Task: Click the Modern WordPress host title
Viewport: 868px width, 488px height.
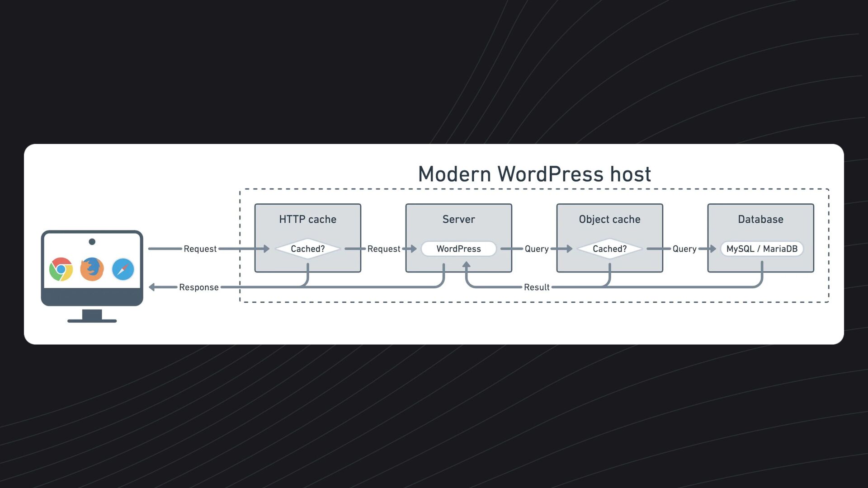Action: (534, 174)
